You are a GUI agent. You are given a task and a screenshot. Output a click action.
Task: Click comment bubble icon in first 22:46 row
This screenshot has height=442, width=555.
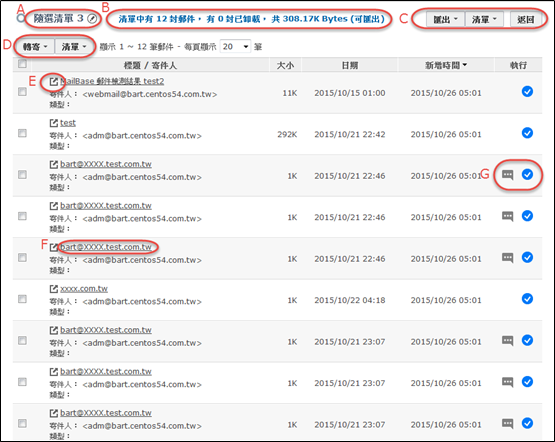(508, 174)
